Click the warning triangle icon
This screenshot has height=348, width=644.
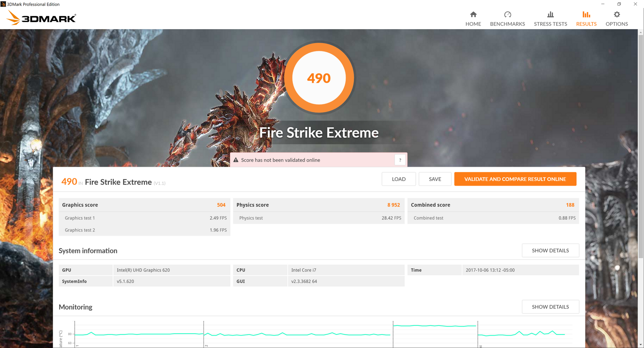(236, 160)
